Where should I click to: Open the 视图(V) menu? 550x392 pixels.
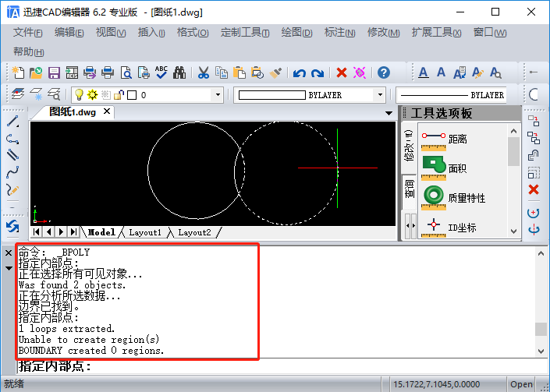point(111,33)
